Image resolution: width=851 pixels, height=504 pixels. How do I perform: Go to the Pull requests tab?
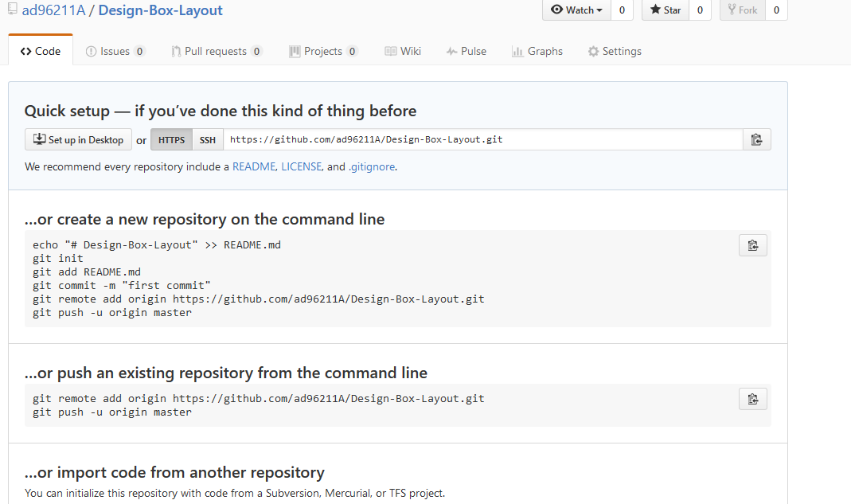coord(216,52)
